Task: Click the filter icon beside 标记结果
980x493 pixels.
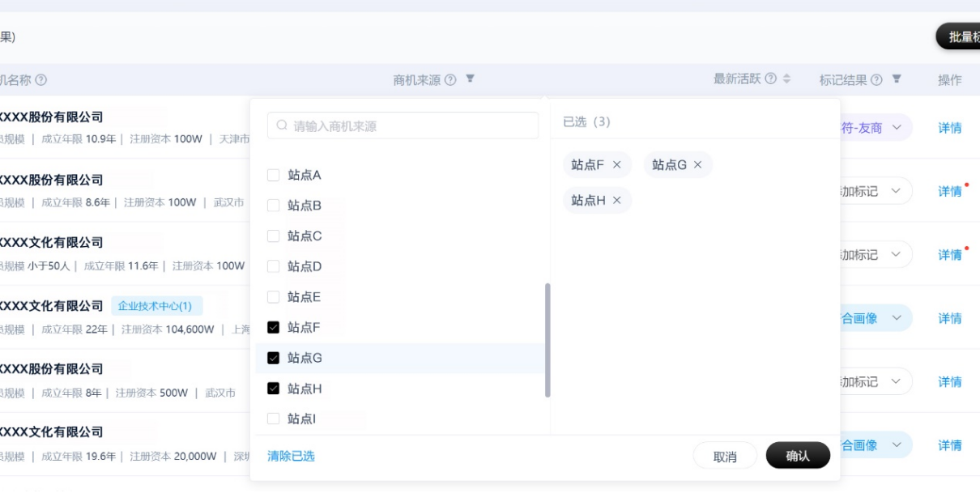Action: tap(897, 79)
